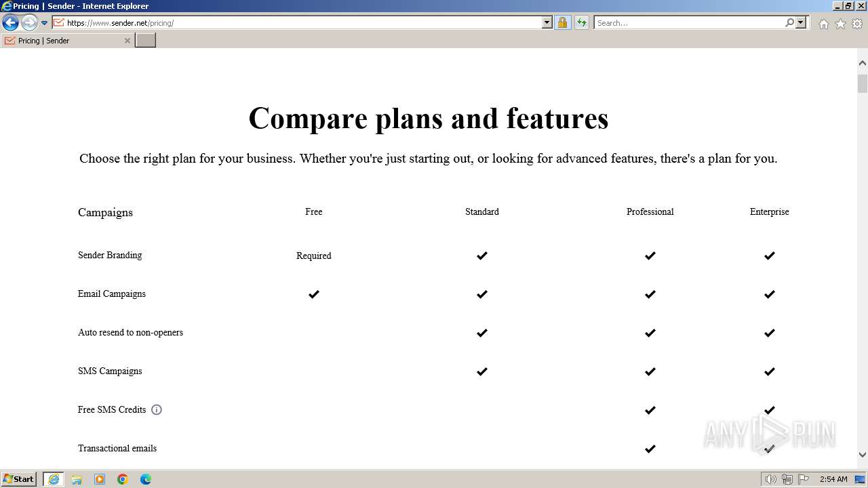Click the Back navigation arrow

pos(10,23)
